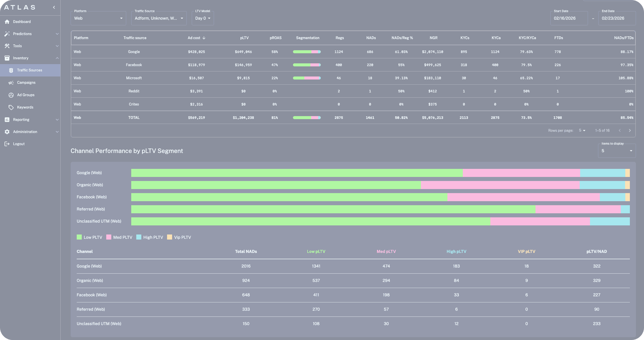Click the Ad cost sort arrow
The height and width of the screenshot is (340, 644).
(204, 38)
